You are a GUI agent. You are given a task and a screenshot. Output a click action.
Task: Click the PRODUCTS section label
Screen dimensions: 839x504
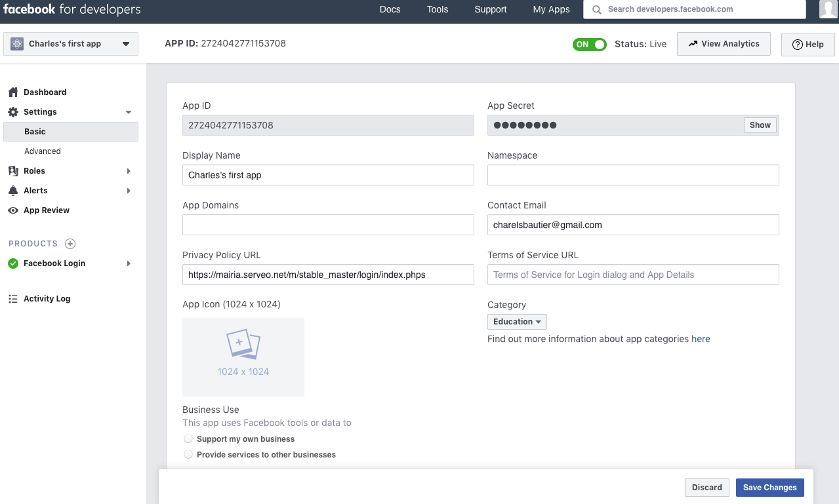tap(33, 244)
